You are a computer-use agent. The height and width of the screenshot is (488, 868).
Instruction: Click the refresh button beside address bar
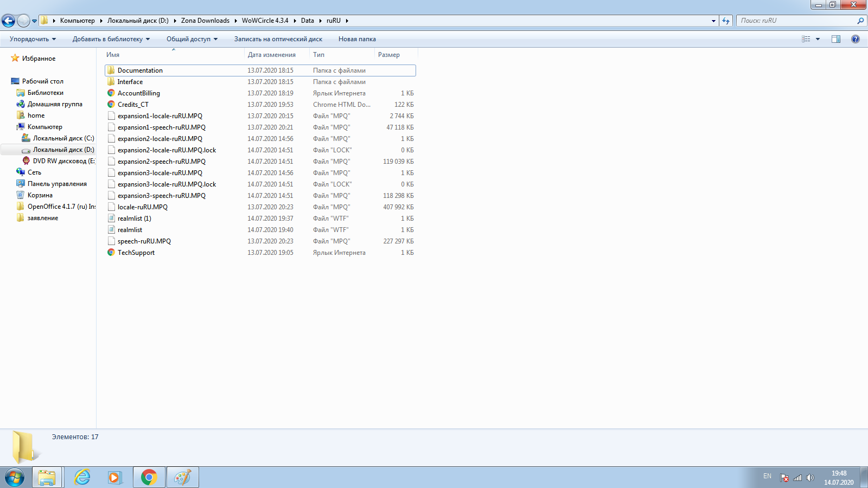(x=726, y=21)
